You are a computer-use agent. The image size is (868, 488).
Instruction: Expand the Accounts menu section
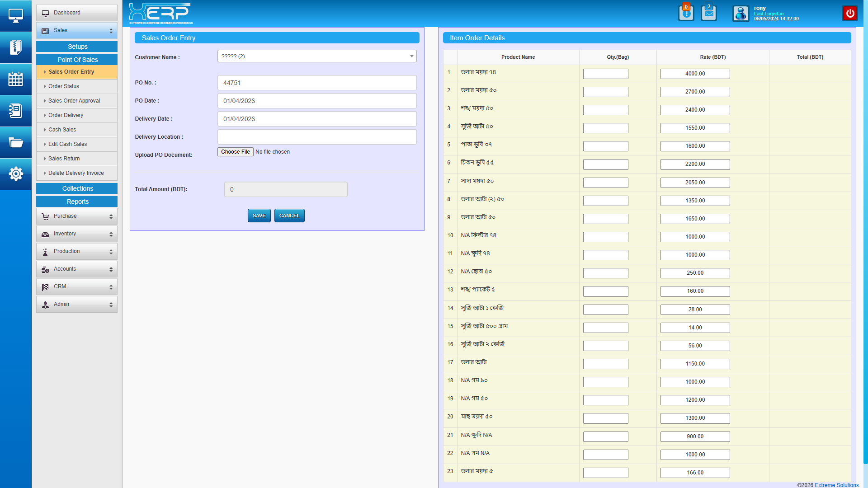point(77,269)
